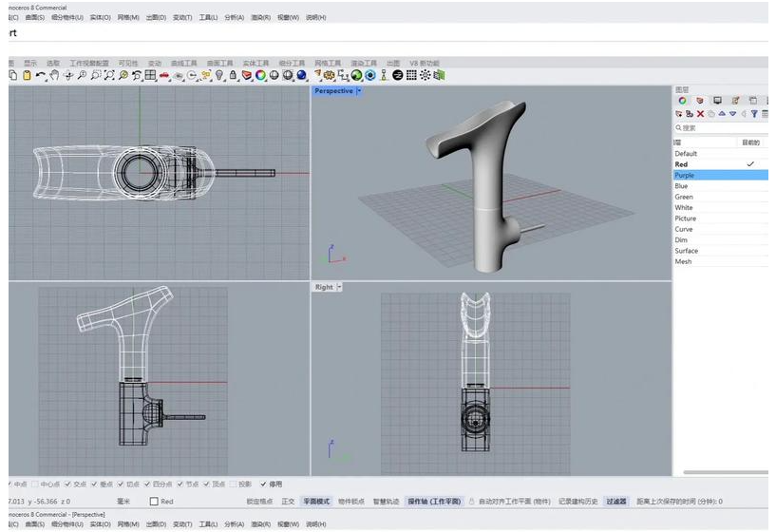Select the Picture layer row
Image resolution: width=776 pixels, height=532 pixels.
pyautogui.click(x=721, y=218)
